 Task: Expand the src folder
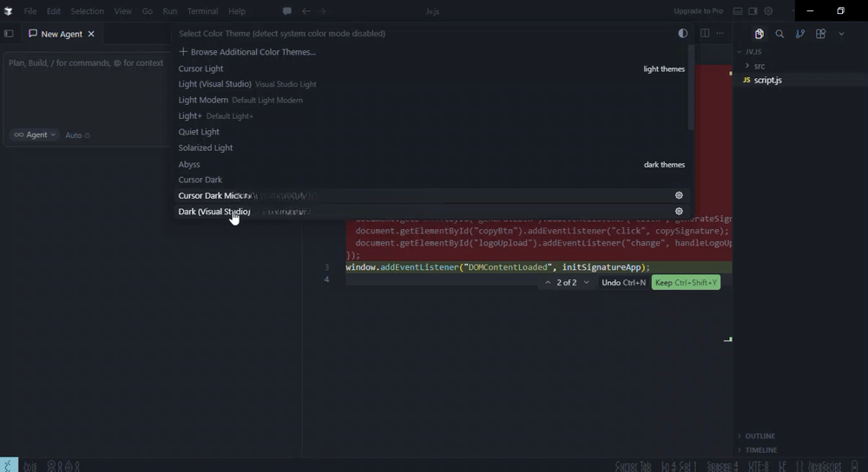pyautogui.click(x=759, y=66)
